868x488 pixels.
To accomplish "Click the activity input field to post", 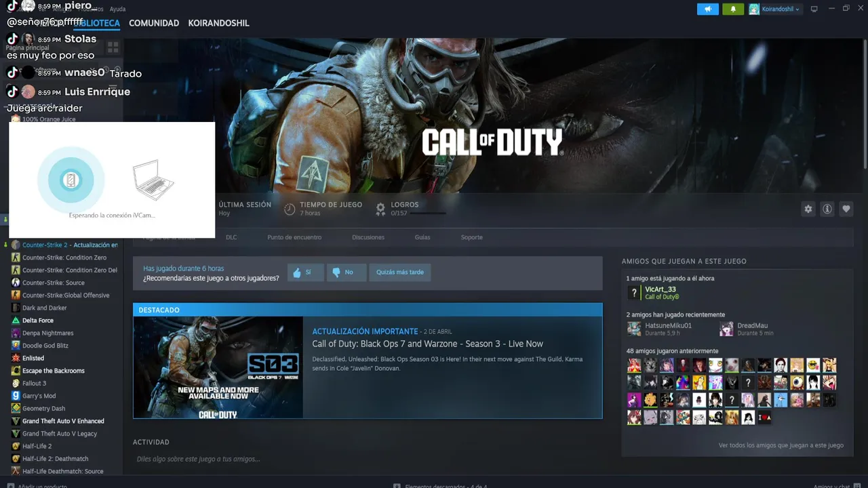I will pos(368,459).
